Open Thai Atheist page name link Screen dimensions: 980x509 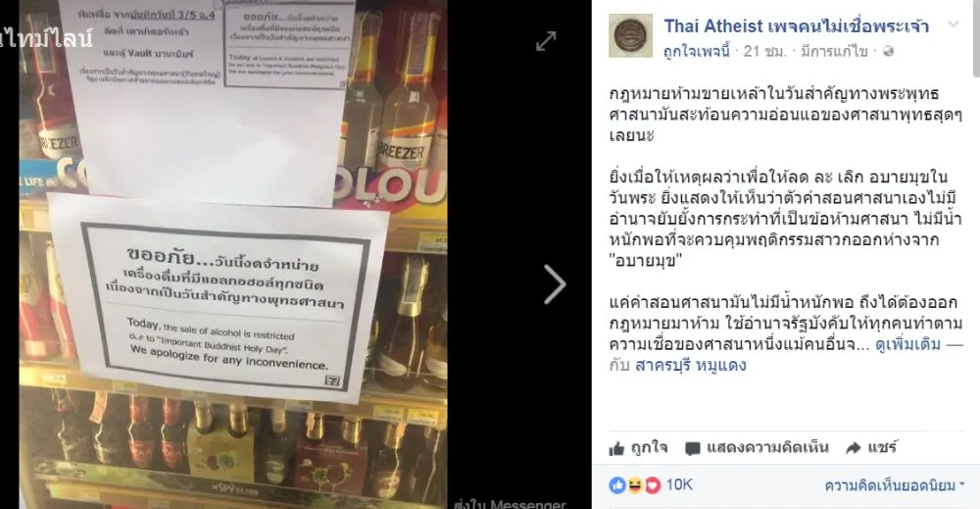[796, 26]
